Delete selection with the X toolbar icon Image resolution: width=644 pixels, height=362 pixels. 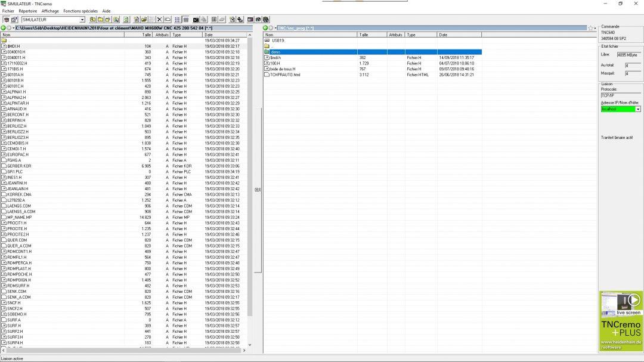point(160,20)
